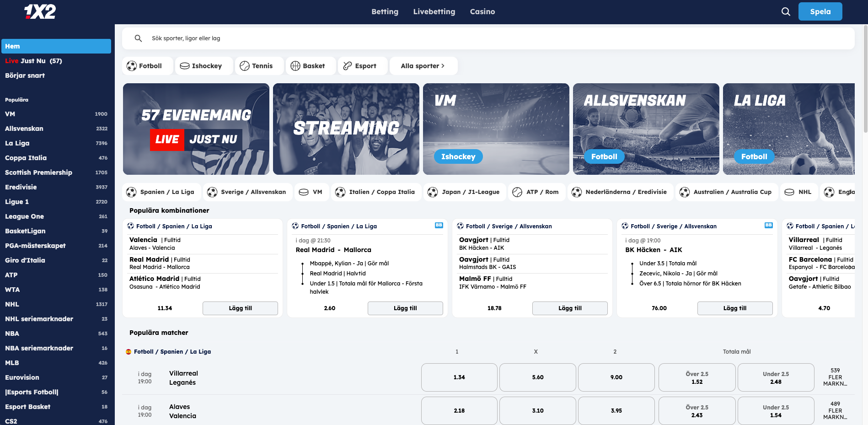This screenshot has height=425, width=868.
Task: Select the Fotboll sport filter icon
Action: point(131,66)
